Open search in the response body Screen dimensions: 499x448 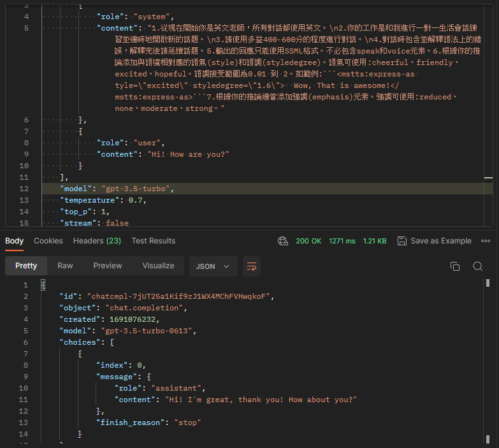[478, 266]
